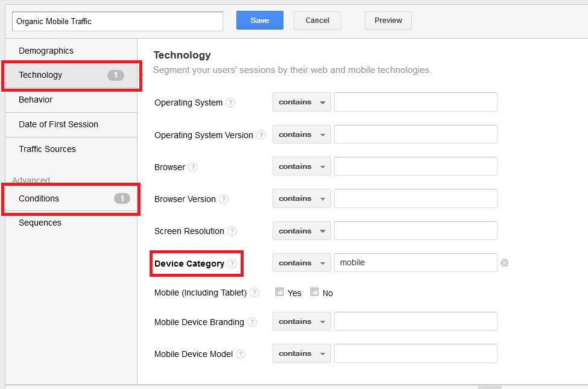Click the help icon beside Operating System Version

pyautogui.click(x=261, y=134)
